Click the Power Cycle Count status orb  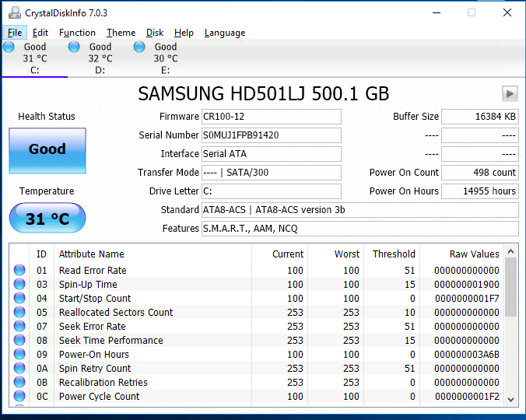[19, 397]
